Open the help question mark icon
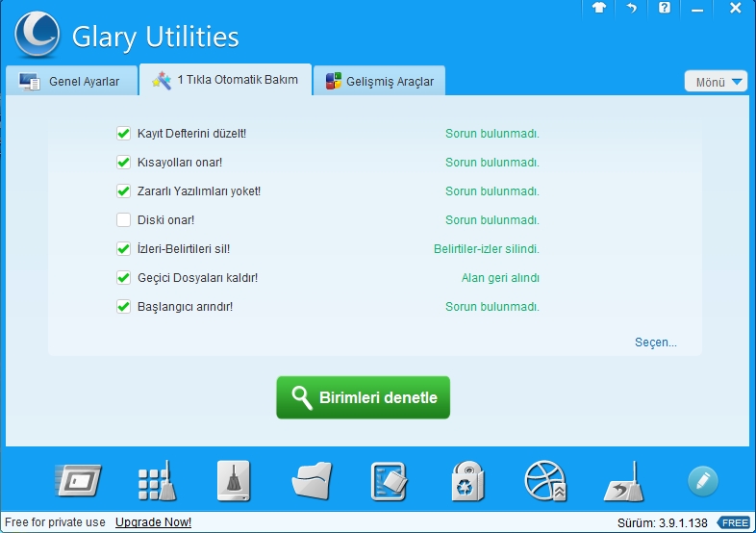756x533 pixels. click(x=665, y=8)
